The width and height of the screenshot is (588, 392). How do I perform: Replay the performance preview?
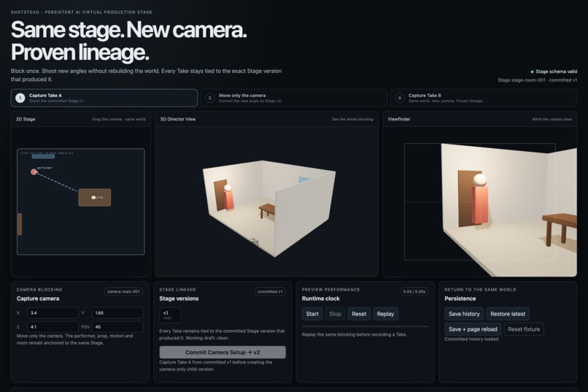pos(385,314)
